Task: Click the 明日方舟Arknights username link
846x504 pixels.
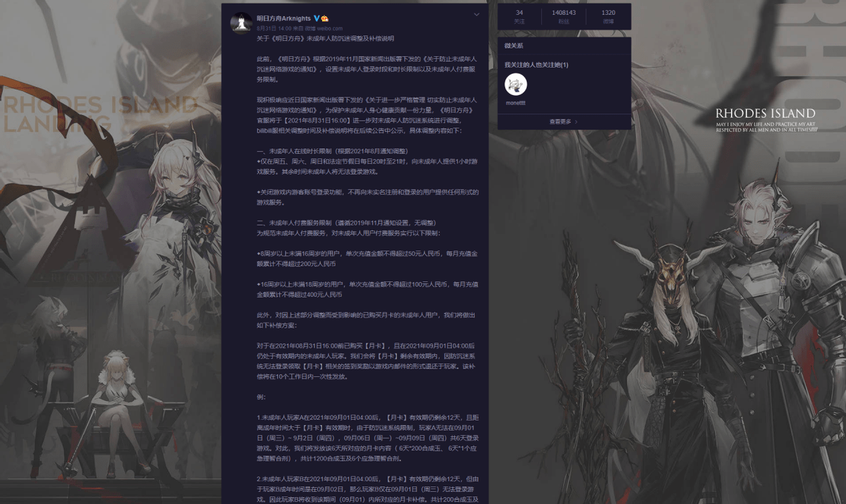Action: click(x=283, y=18)
